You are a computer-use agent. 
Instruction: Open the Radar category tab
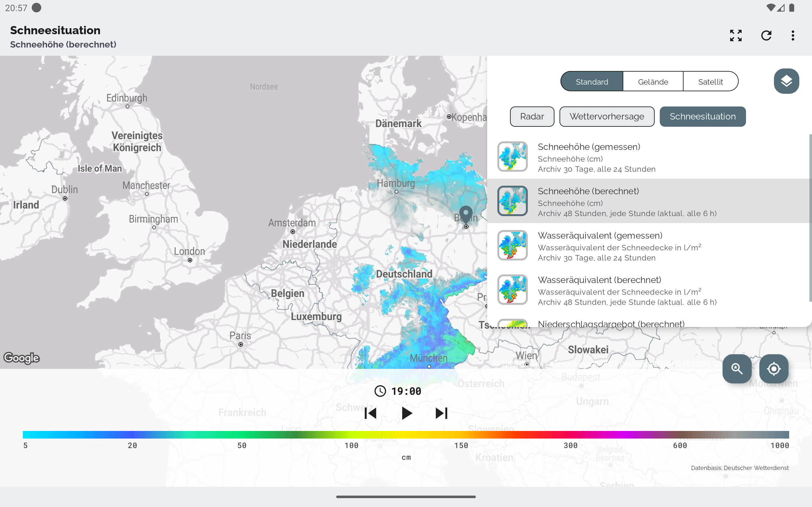[x=532, y=116]
